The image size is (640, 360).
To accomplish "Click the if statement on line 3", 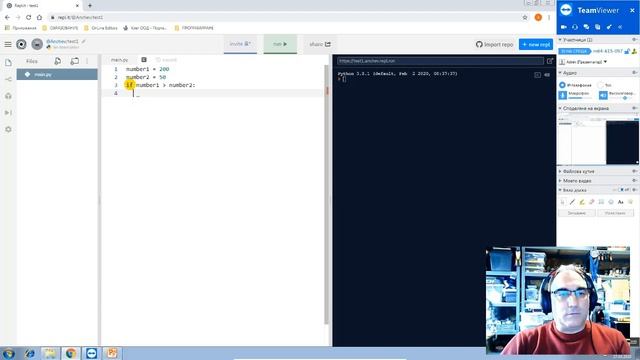I will click(160, 85).
